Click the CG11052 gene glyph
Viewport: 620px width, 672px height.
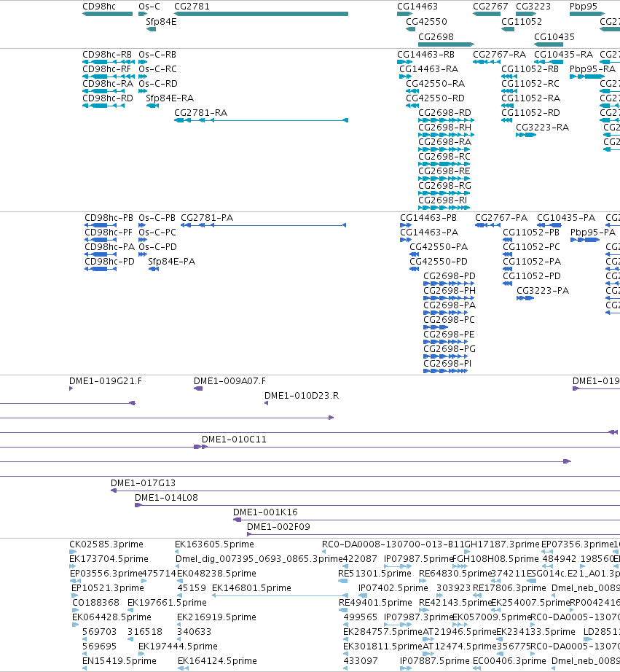click(x=508, y=29)
